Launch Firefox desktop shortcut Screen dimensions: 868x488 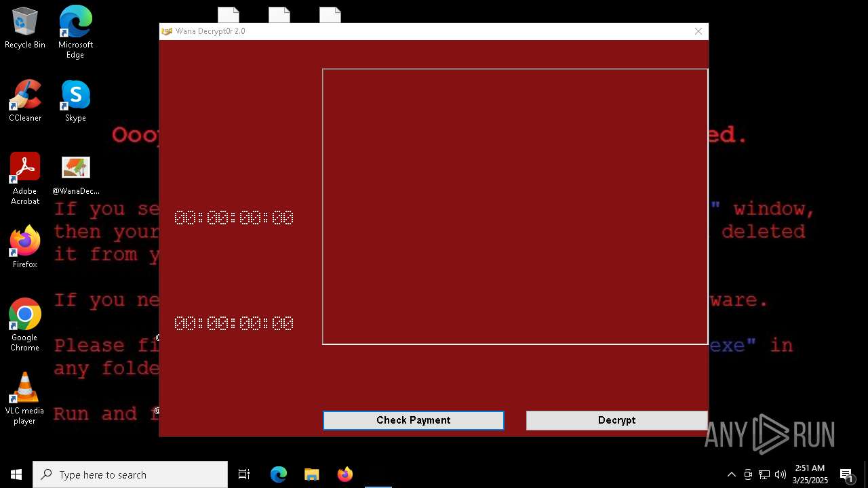(25, 247)
